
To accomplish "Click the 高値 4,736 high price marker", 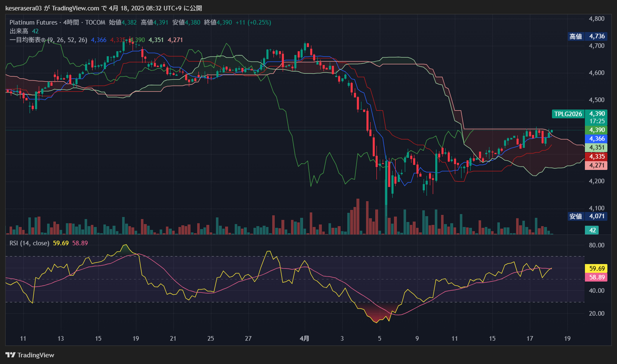I will [587, 36].
